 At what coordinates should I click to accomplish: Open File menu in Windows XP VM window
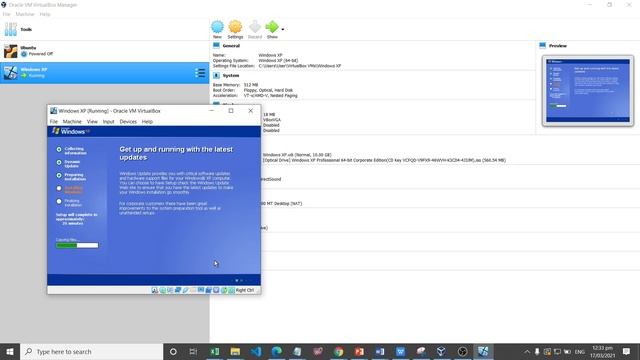click(x=53, y=122)
